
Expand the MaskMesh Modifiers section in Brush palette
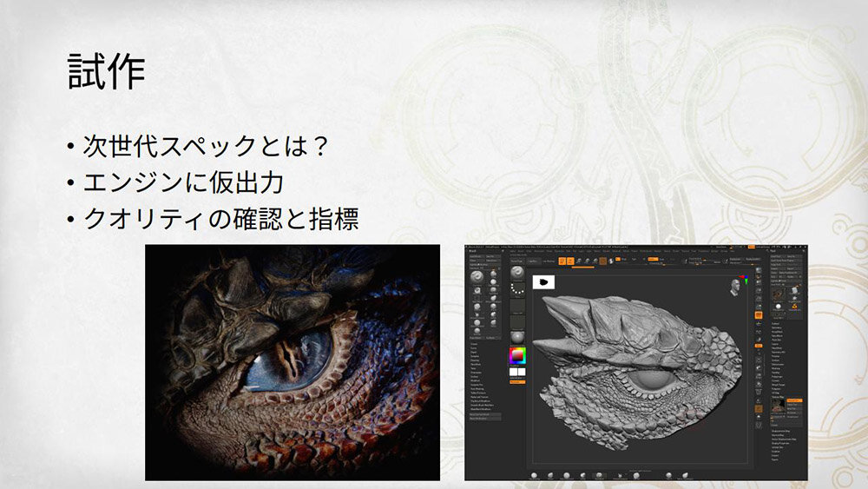[x=481, y=409]
